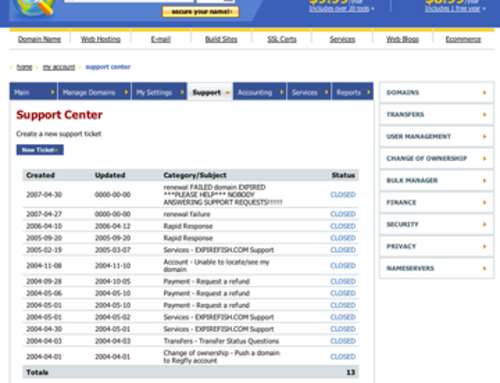Viewport: 500px width, 383px height.
Task: Expand the Manage Domains tab arrow
Action: (126, 92)
